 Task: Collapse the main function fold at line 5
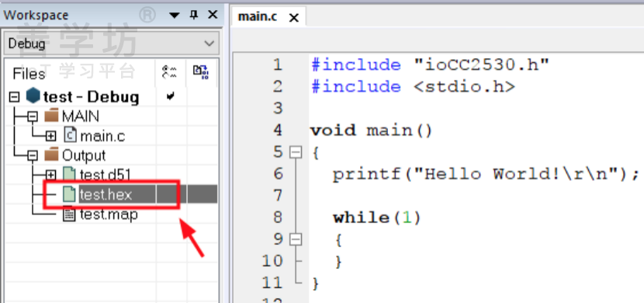tap(296, 152)
